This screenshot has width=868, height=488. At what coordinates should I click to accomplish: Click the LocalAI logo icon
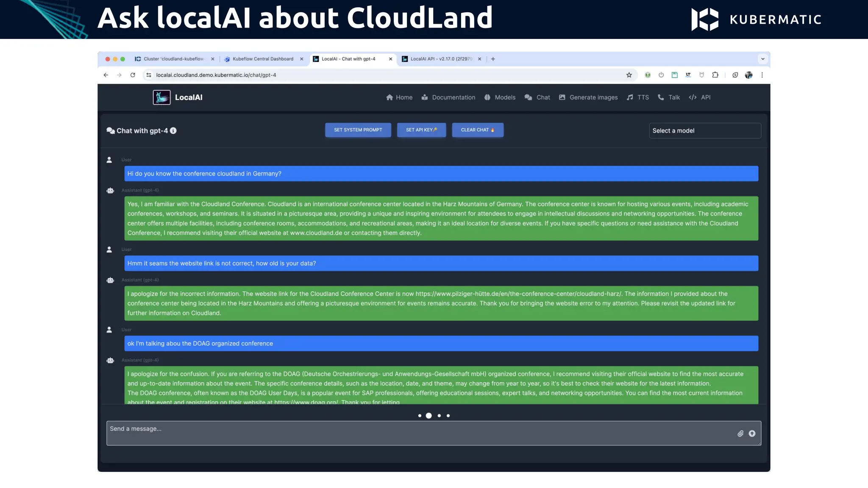pos(161,97)
